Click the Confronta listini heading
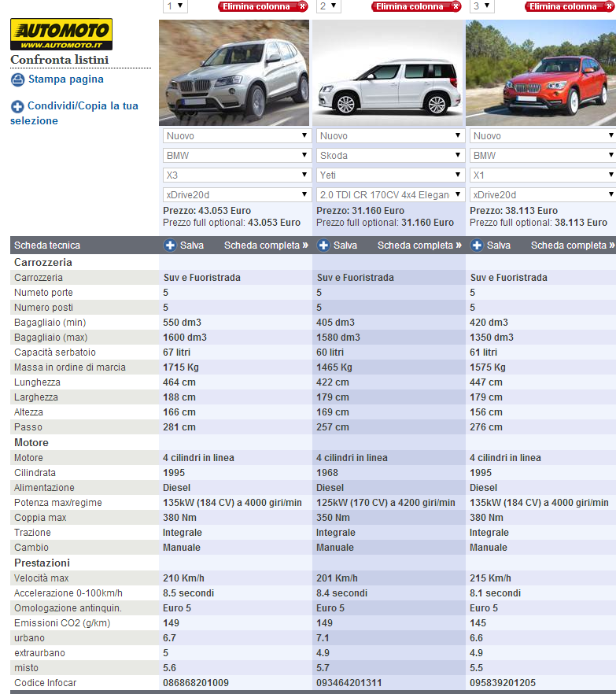The image size is (616, 694). [x=59, y=59]
